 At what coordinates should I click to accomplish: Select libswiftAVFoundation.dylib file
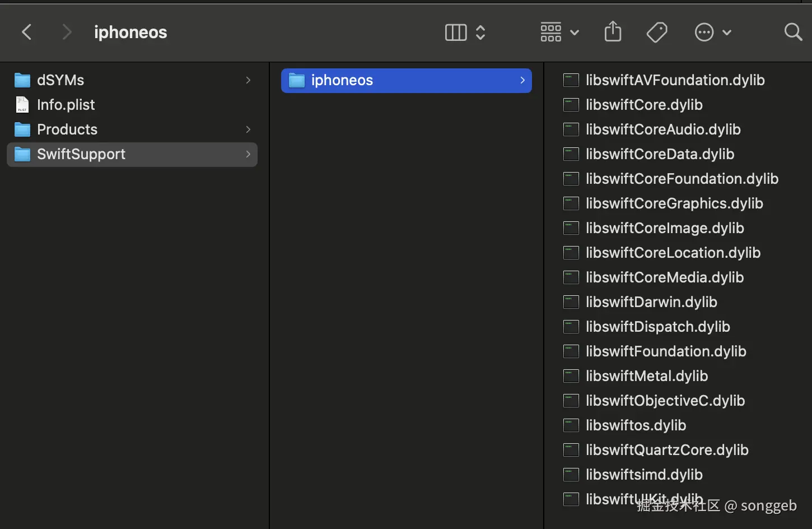[x=675, y=80]
